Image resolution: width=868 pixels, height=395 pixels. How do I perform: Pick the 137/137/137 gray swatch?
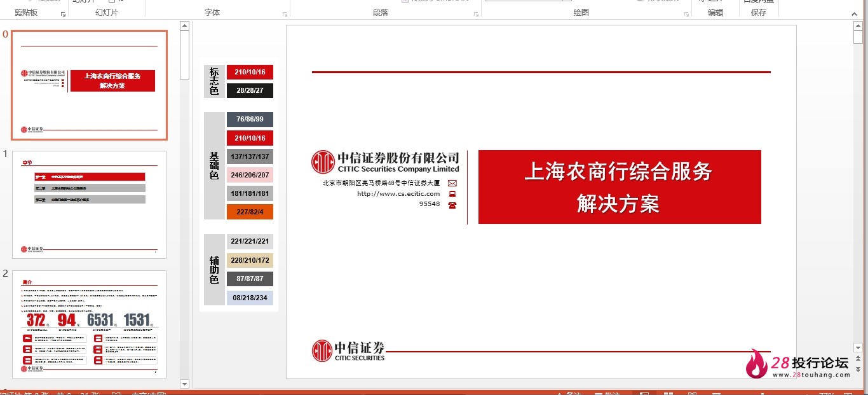point(250,156)
